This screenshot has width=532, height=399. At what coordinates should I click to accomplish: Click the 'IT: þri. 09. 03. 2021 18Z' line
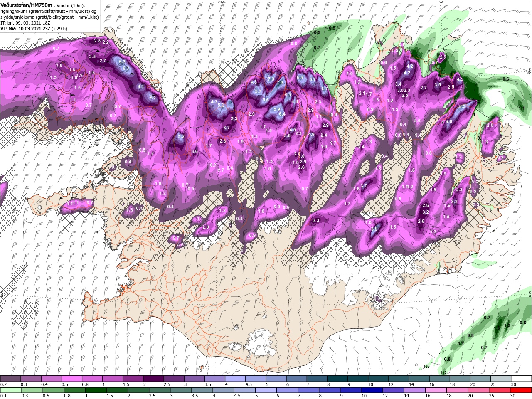coord(25,22)
